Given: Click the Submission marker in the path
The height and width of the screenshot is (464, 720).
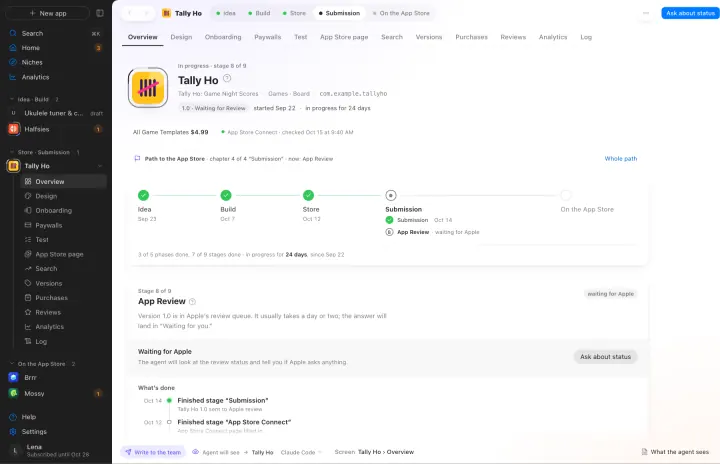Looking at the screenshot, I should (x=391, y=195).
